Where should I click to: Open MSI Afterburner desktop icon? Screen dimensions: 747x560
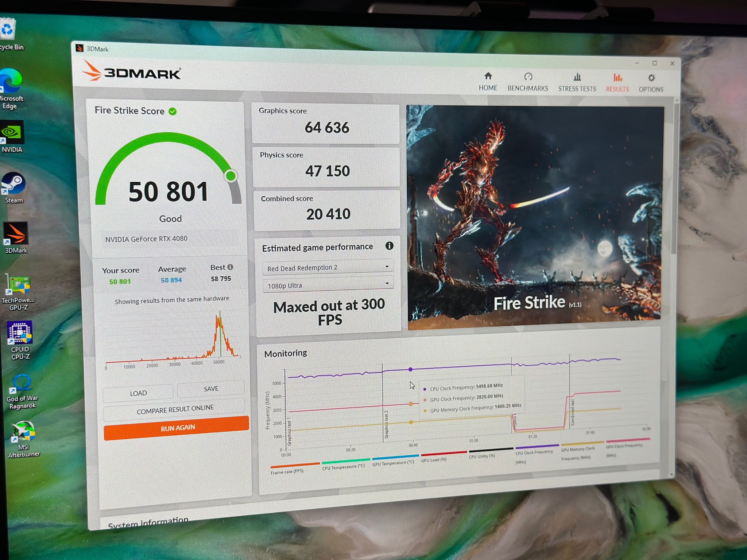[23, 439]
